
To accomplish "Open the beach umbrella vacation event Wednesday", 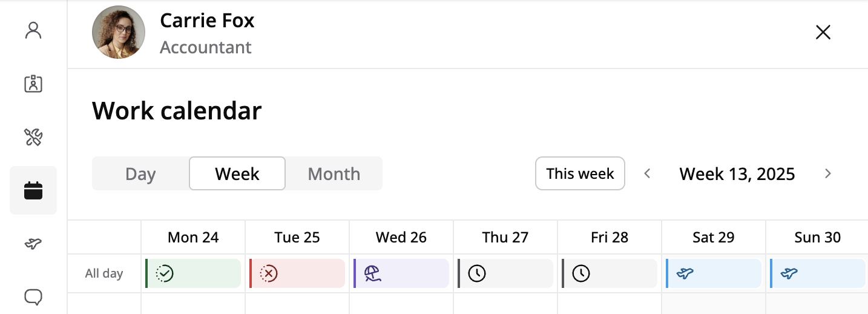I will (402, 273).
